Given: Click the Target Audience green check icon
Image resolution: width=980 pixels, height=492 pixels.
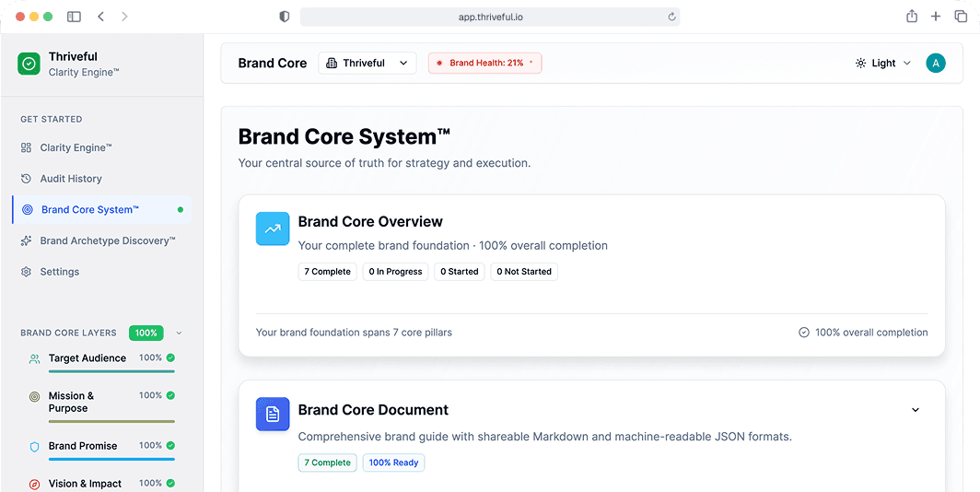Looking at the screenshot, I should click(x=170, y=358).
